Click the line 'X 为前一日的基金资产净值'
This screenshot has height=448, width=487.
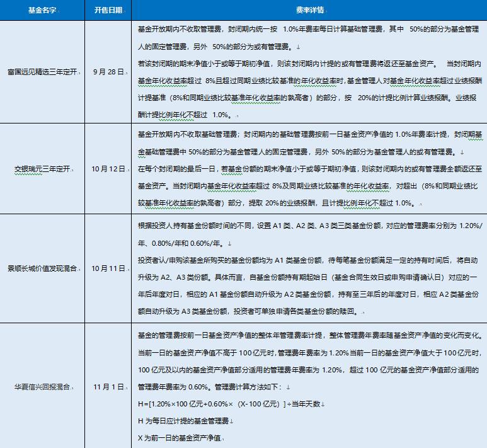point(181,438)
